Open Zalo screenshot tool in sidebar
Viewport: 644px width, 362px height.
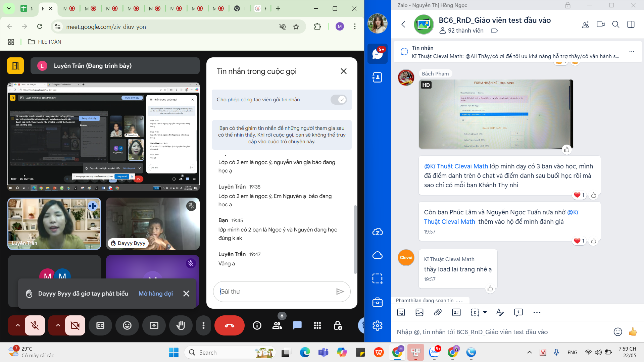click(378, 279)
